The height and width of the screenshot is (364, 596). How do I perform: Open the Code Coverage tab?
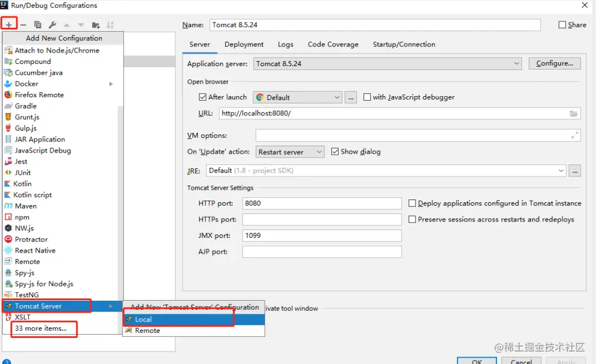(x=333, y=45)
